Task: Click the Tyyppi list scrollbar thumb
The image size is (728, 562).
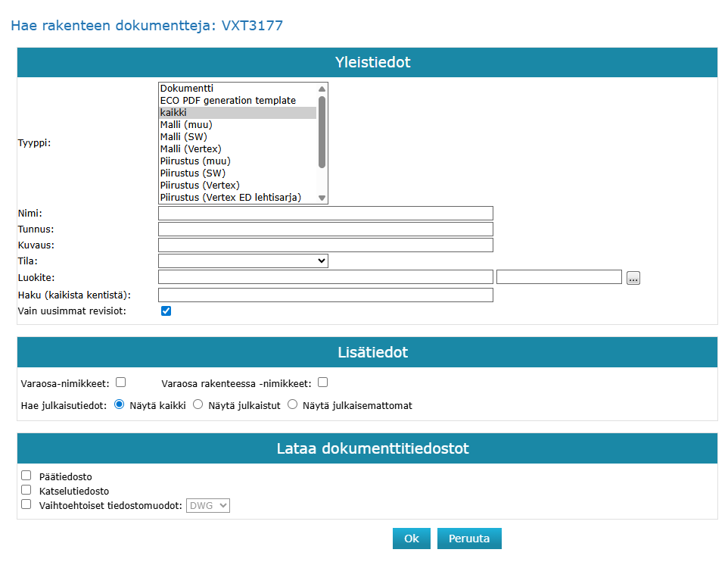Action: click(x=322, y=132)
